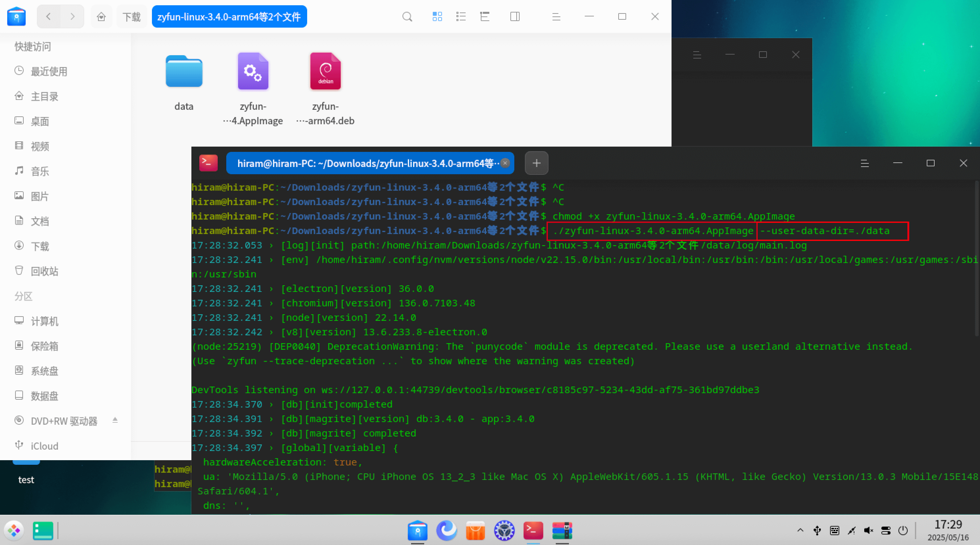Toggle split view in the file manager
The width and height of the screenshot is (980, 545).
tap(515, 16)
